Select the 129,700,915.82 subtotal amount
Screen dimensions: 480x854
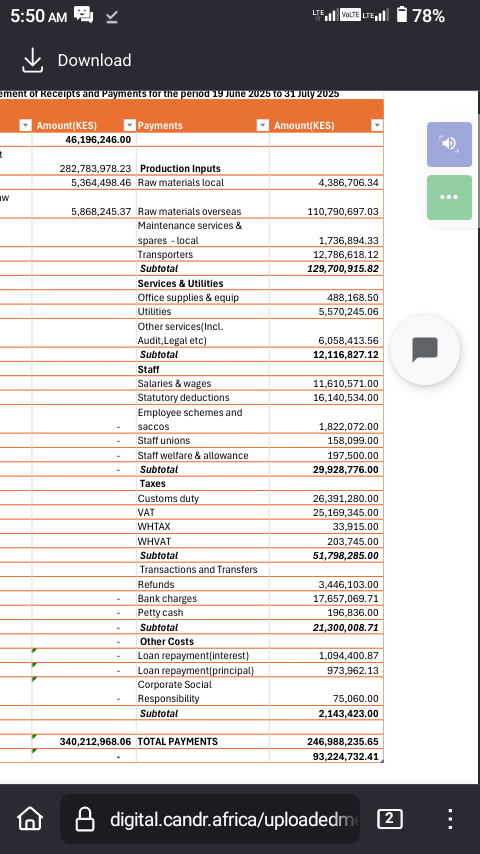(x=343, y=269)
